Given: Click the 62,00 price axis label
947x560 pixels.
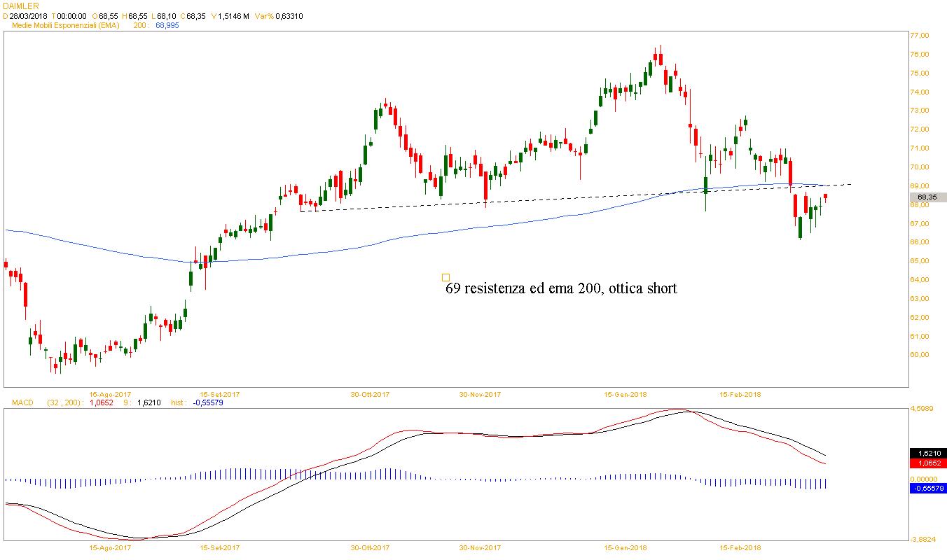Looking at the screenshot, I should click(x=919, y=318).
